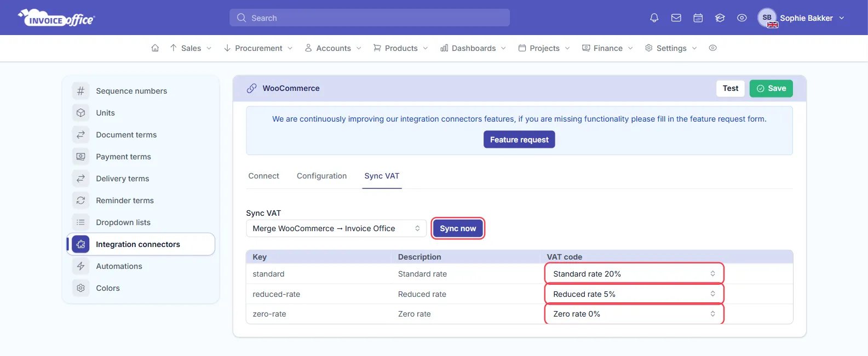Click the 'reduced-rate' key cell
868x356 pixels.
276,294
